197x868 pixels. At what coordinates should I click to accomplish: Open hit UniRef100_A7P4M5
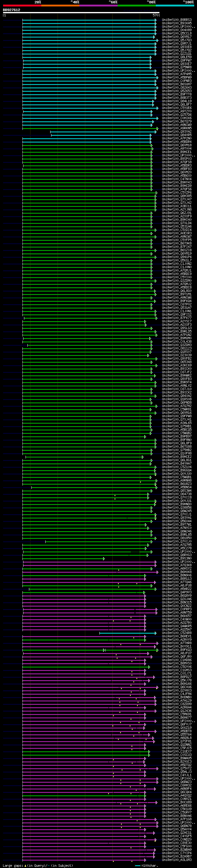click(x=177, y=74)
